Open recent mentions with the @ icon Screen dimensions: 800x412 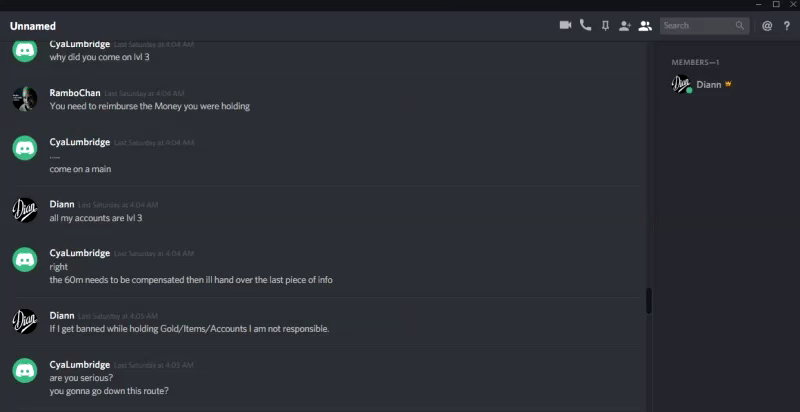(x=767, y=26)
